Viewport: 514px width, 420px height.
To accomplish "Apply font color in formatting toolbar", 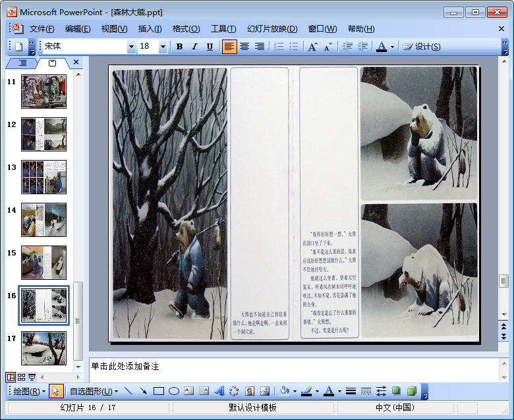I will tap(382, 47).
